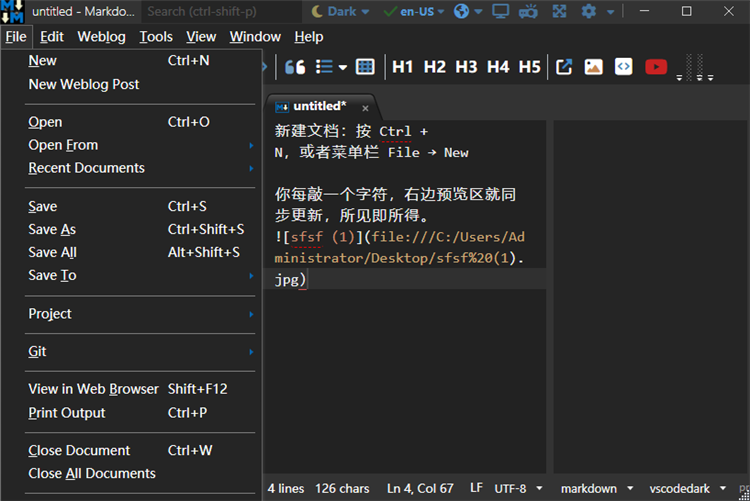Click the LF line ending indicator
This screenshot has width=750, height=501.
point(476,488)
